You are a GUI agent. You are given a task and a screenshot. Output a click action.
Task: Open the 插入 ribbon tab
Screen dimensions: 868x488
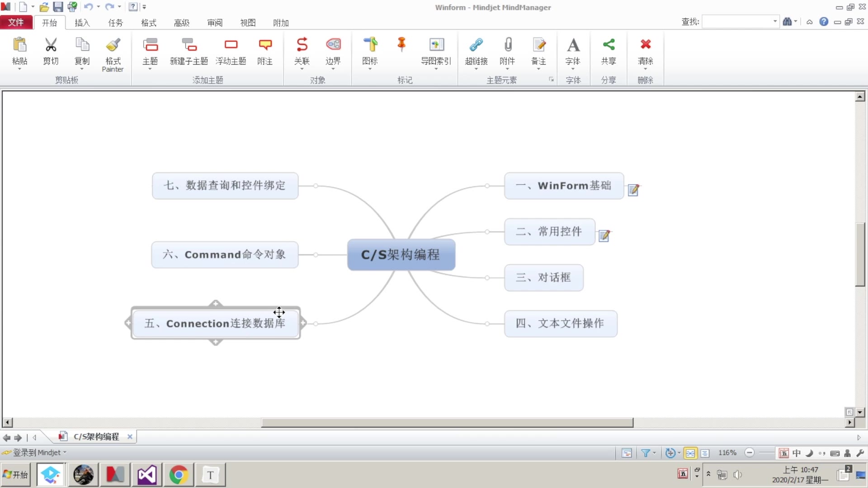click(82, 23)
